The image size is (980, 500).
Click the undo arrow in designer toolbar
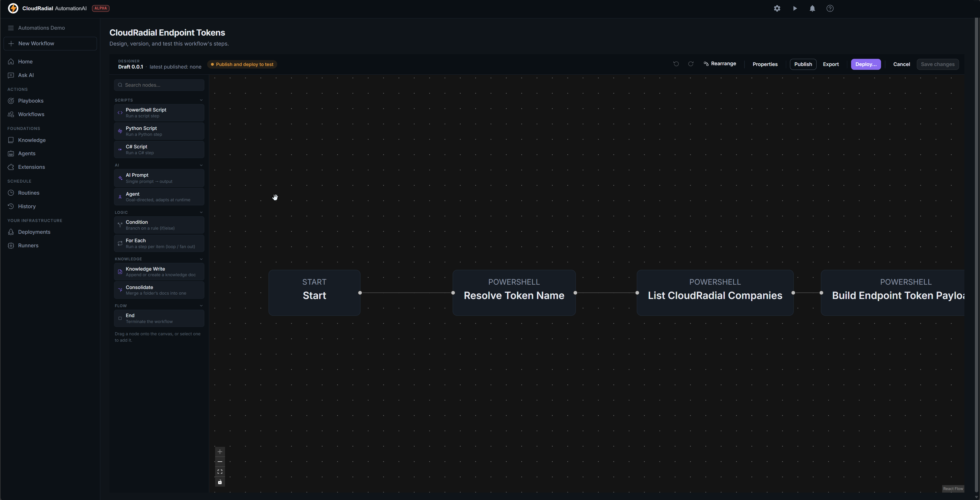(676, 64)
